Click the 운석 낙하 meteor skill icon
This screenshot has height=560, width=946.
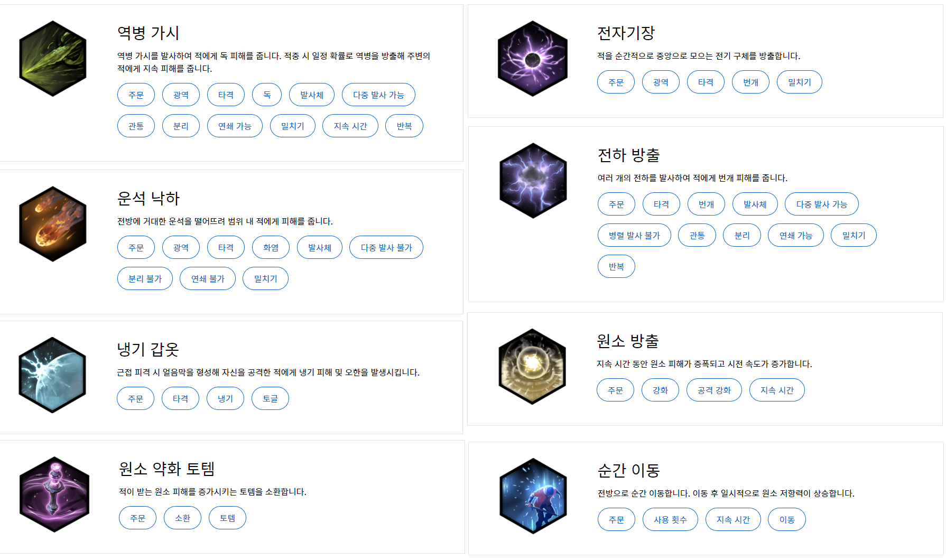(53, 224)
